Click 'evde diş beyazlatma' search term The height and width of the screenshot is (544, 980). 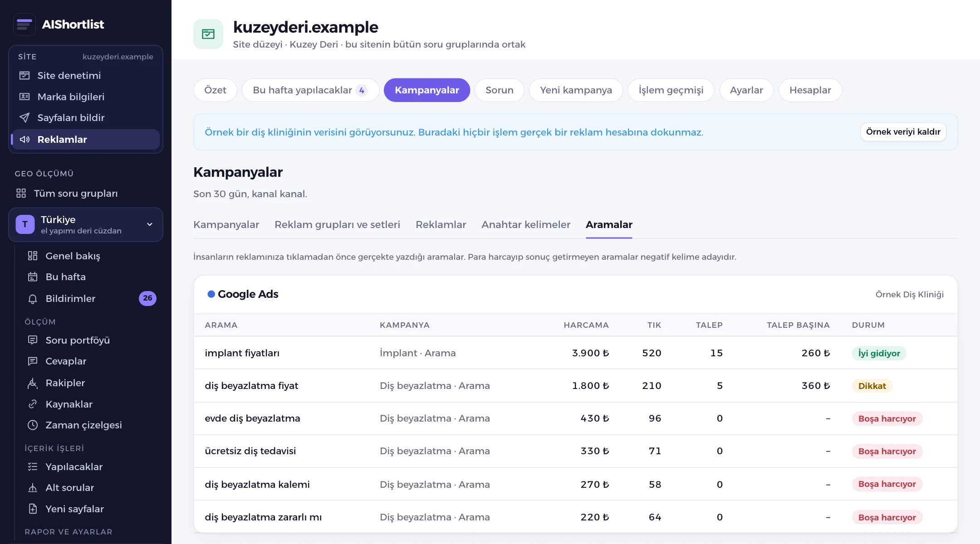point(252,418)
